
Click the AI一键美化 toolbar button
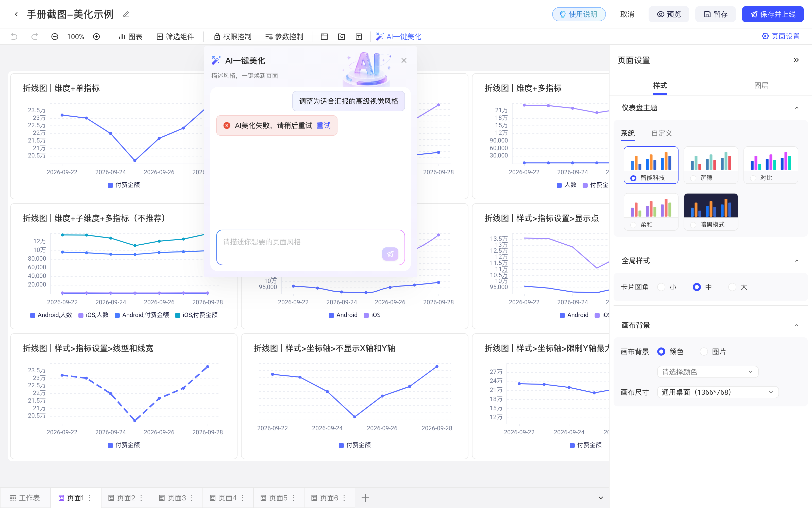399,36
